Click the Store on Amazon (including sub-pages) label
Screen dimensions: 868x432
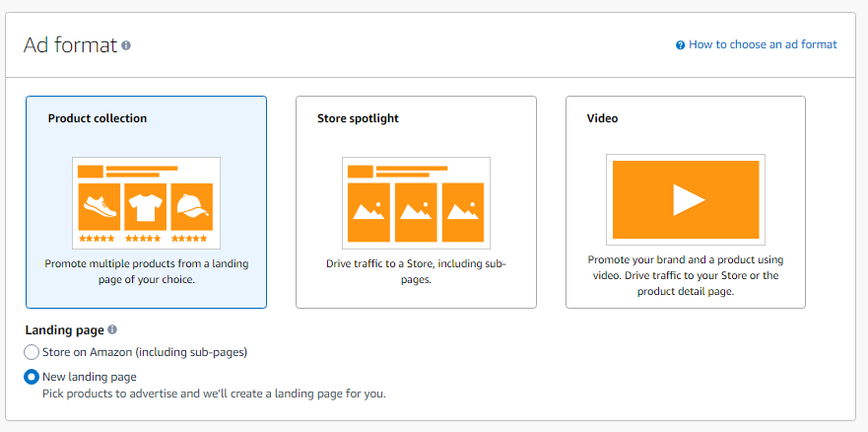click(144, 352)
